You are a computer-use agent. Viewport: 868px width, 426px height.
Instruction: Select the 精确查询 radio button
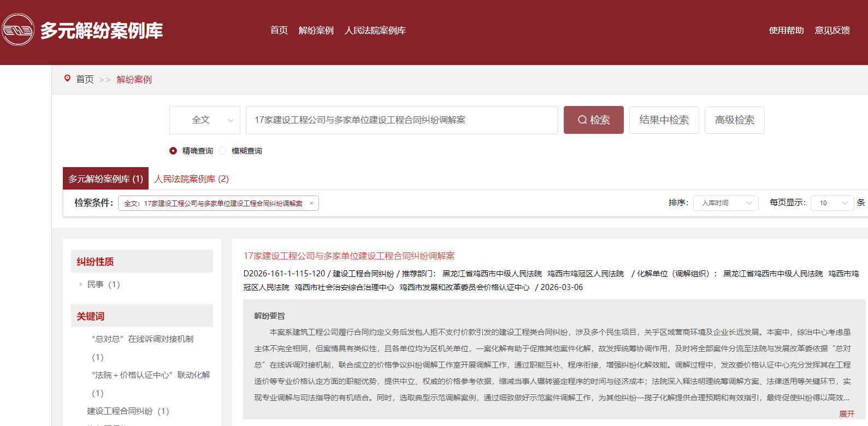point(173,151)
